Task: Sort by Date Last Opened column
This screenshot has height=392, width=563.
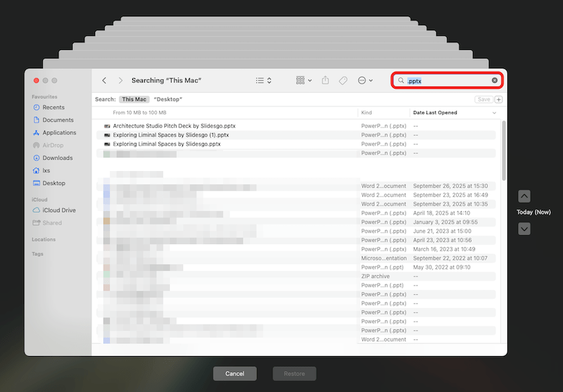Action: (450, 113)
